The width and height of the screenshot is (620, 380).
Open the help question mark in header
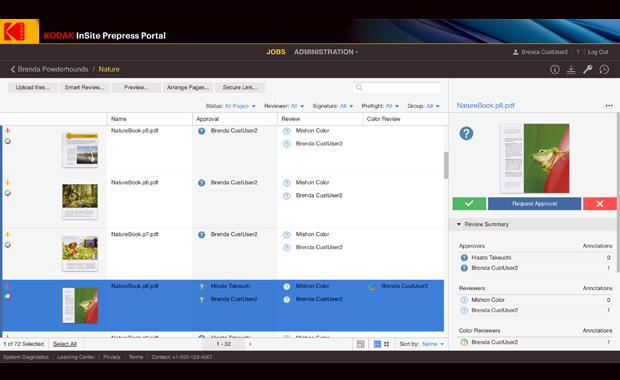[x=578, y=52]
